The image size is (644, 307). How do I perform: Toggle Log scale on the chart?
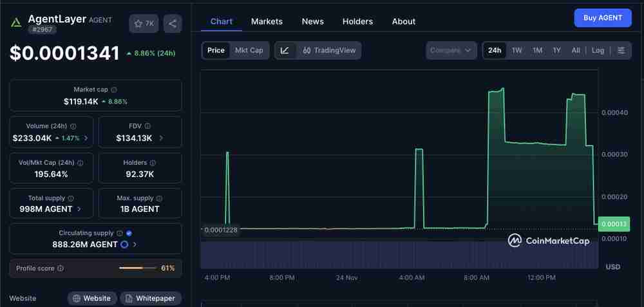tap(598, 50)
